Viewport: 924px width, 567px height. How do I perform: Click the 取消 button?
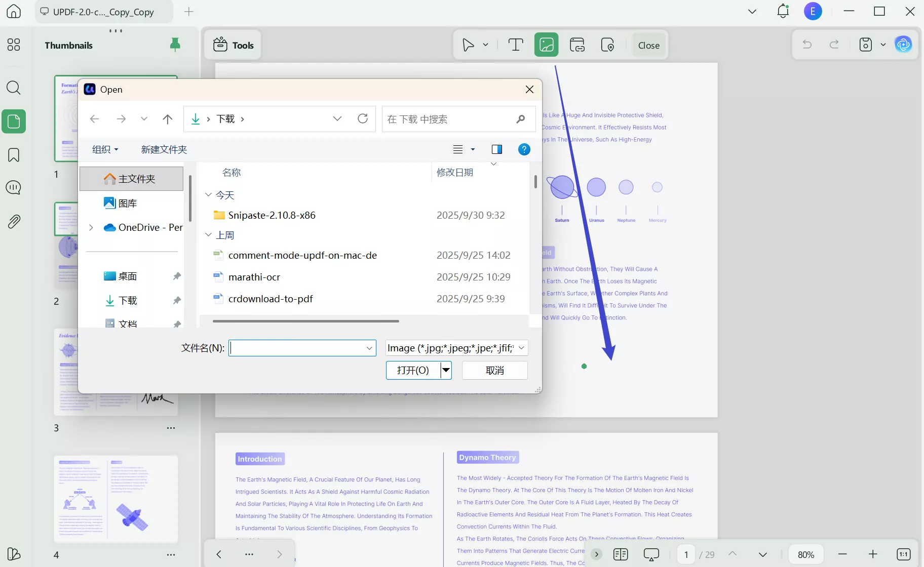coord(494,370)
